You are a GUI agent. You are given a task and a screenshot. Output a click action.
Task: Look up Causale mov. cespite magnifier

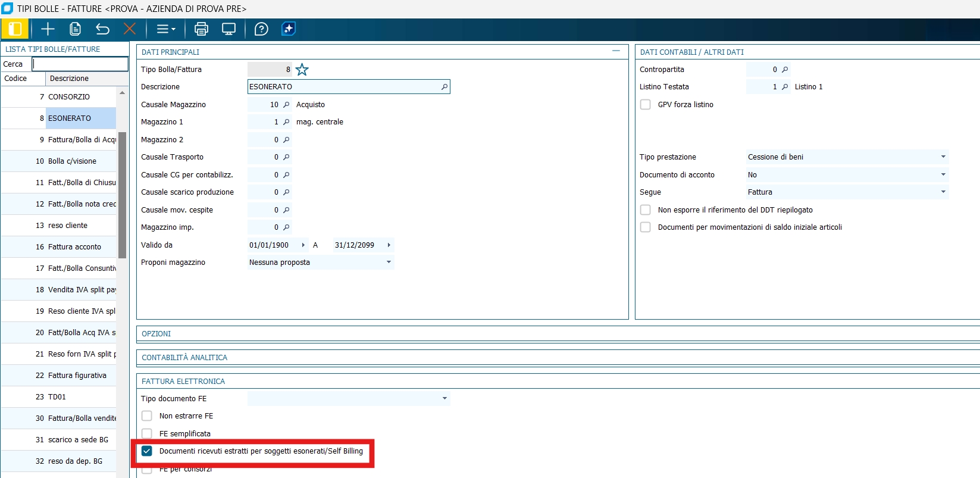click(x=286, y=210)
